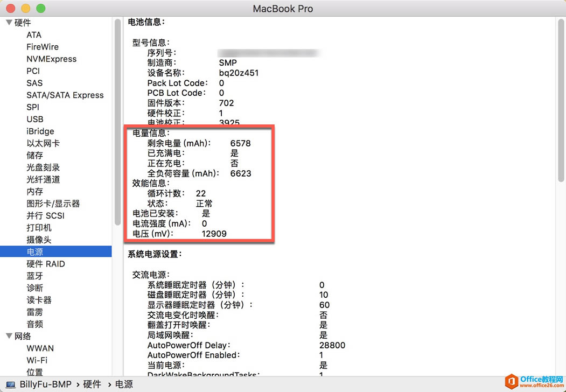566x392 pixels.
Task: Collapse the 网络 network tree section
Action: [x=9, y=336]
